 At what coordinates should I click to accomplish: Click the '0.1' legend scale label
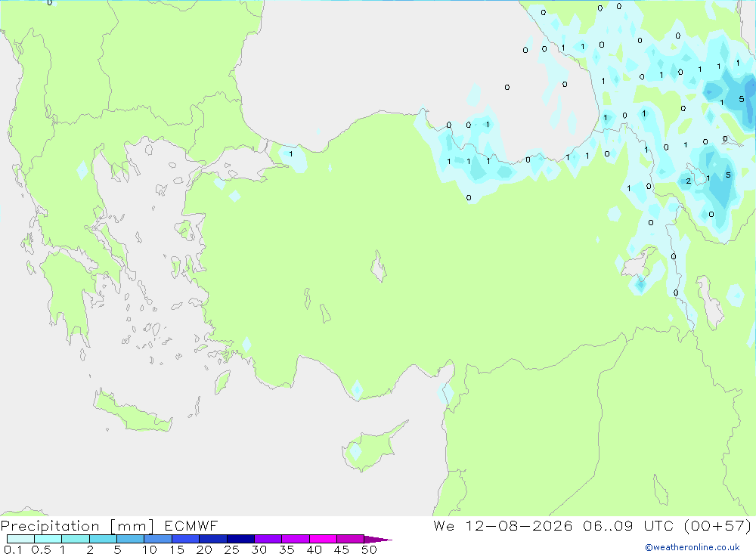(13, 549)
